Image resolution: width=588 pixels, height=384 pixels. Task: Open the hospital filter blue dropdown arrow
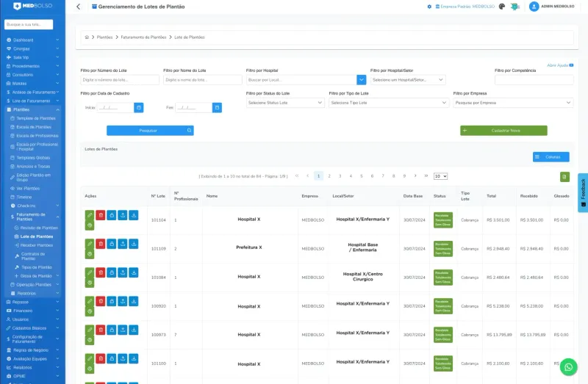361,80
